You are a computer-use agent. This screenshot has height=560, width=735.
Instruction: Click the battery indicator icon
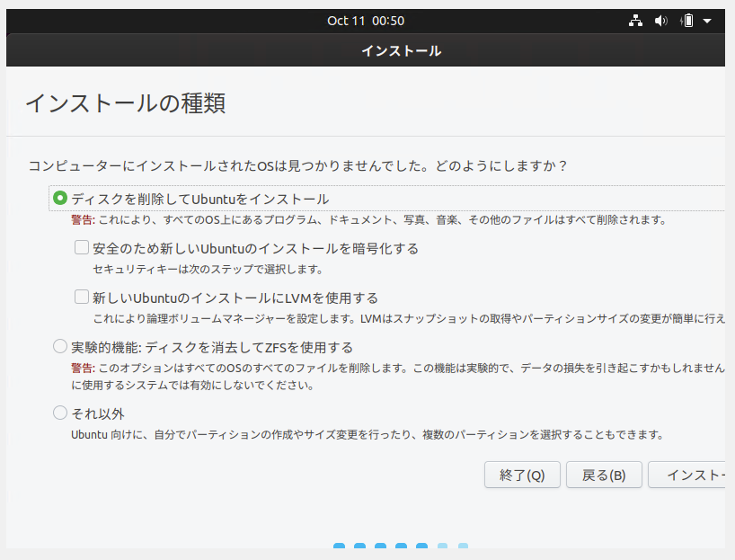687,21
